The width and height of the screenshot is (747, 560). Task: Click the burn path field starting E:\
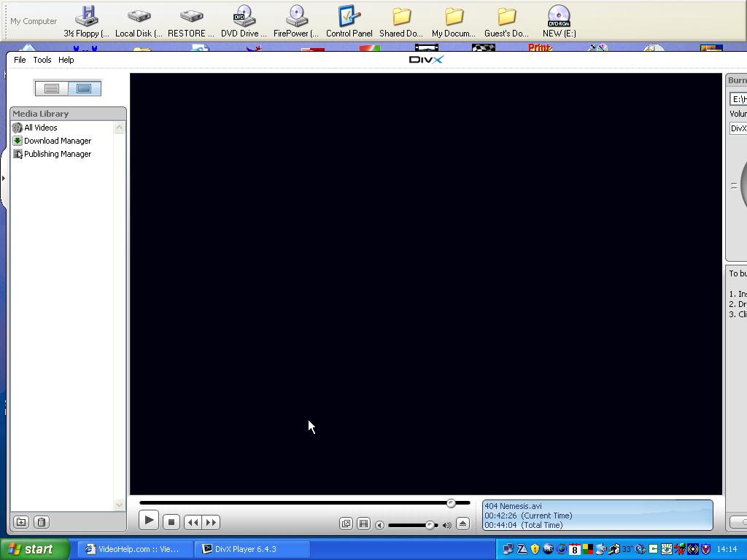[x=738, y=99]
